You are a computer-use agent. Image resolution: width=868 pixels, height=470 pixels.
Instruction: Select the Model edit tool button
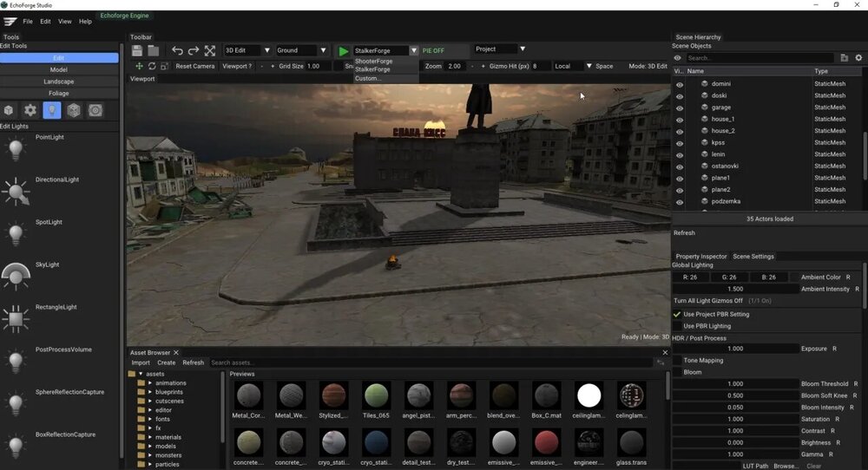coord(59,69)
